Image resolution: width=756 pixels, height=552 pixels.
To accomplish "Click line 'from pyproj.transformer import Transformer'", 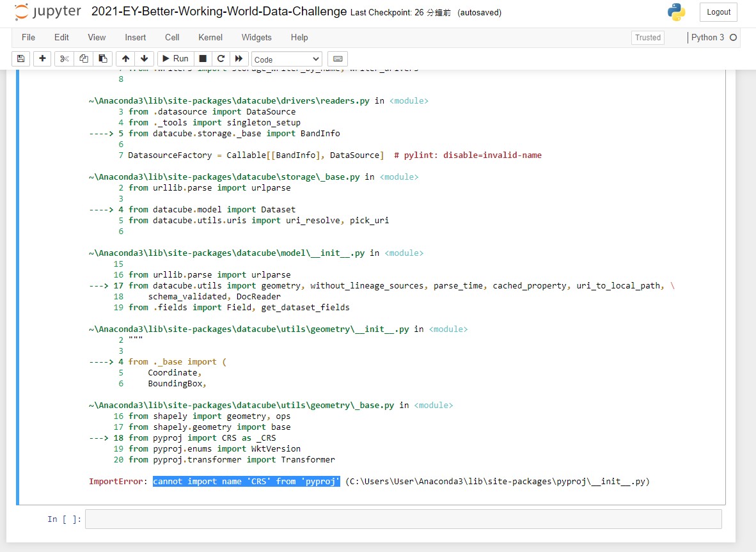I will point(232,459).
